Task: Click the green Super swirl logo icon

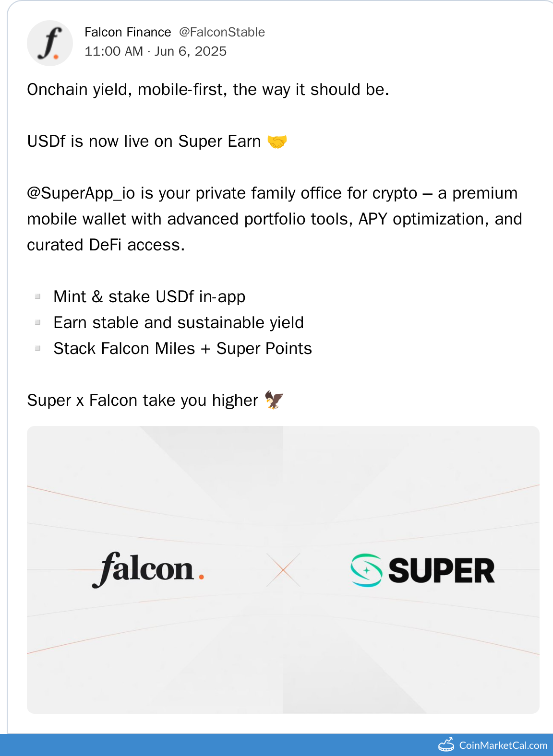Action: 366,570
